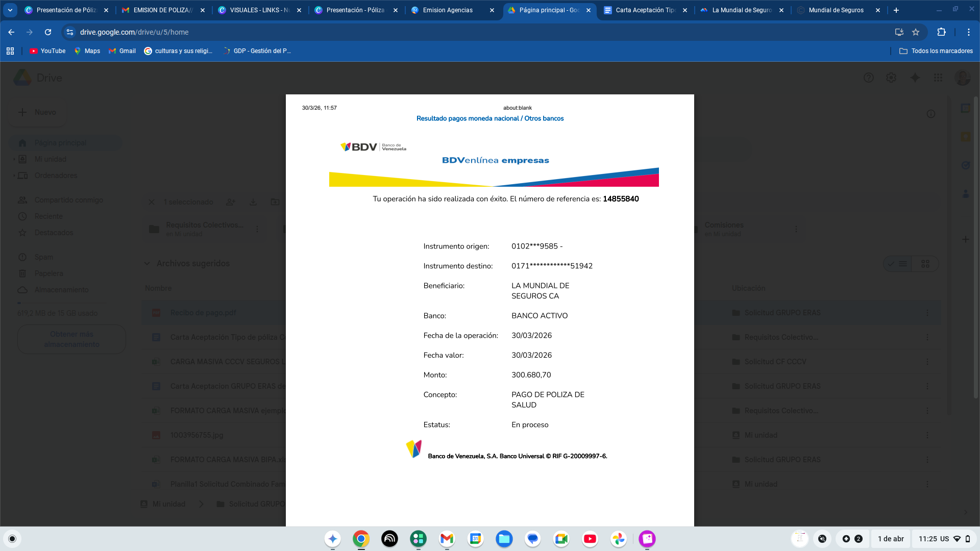The height and width of the screenshot is (551, 980).
Task: Switch to grid layout view toggle
Action: click(x=925, y=264)
